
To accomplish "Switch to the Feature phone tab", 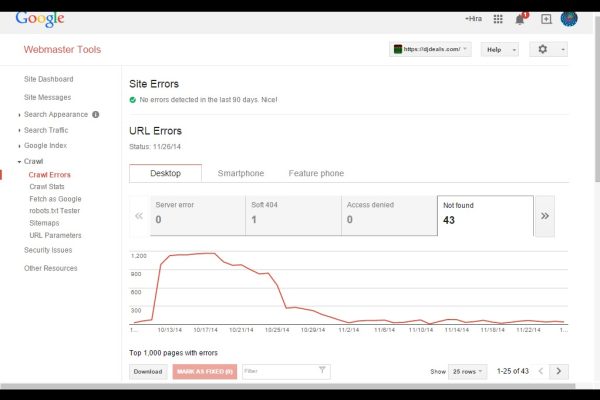I will 316,173.
